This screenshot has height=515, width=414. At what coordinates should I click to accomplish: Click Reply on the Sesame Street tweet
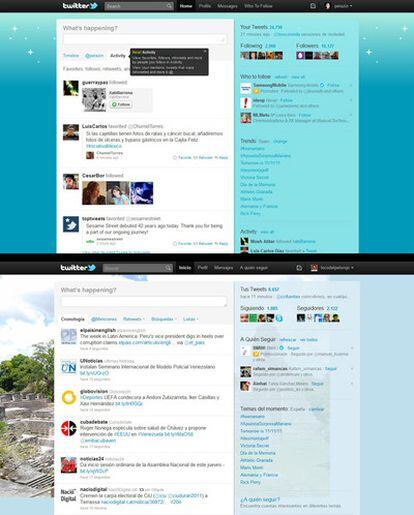pos(221,243)
